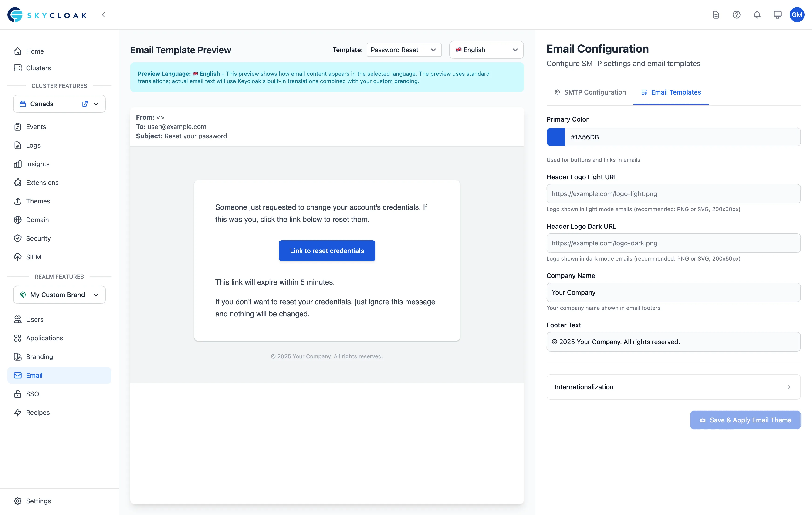The height and width of the screenshot is (515, 812).
Task: Select Extensions in the sidebar
Action: tap(42, 183)
